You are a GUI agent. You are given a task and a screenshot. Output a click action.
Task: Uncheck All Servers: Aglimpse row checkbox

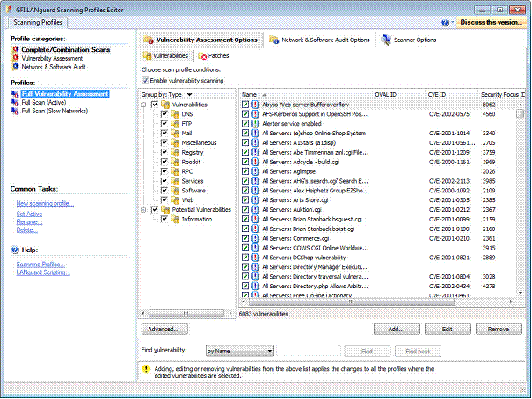(245, 171)
